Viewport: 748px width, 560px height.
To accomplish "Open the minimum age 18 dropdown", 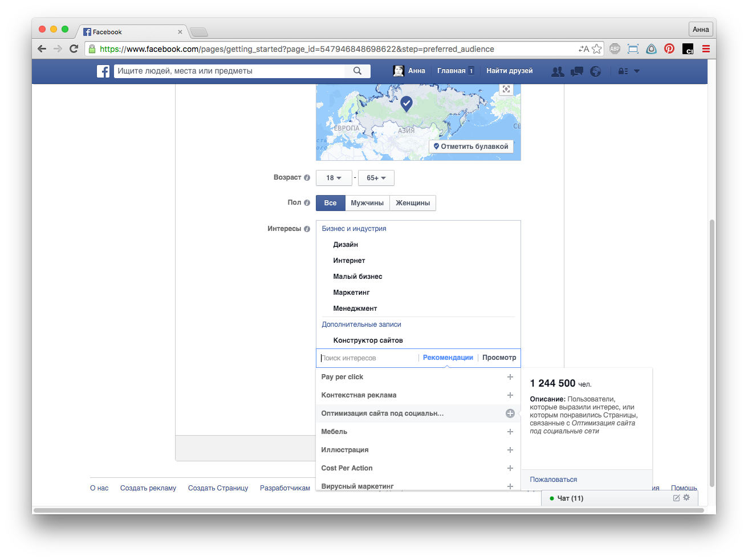I will coord(334,178).
